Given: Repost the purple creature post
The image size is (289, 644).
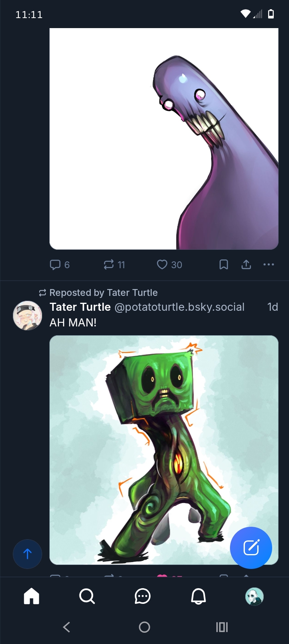Looking at the screenshot, I should [x=114, y=265].
